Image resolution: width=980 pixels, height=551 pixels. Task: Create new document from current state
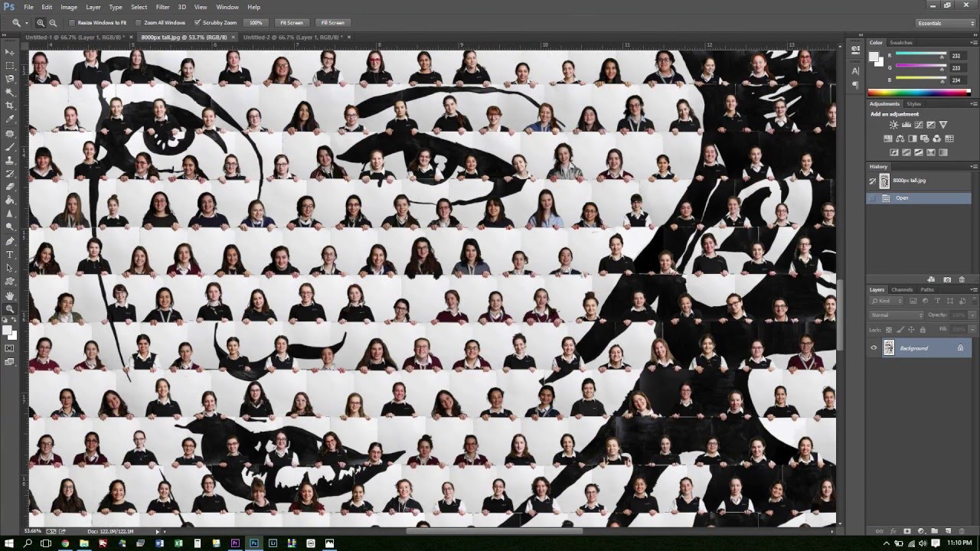(x=932, y=280)
